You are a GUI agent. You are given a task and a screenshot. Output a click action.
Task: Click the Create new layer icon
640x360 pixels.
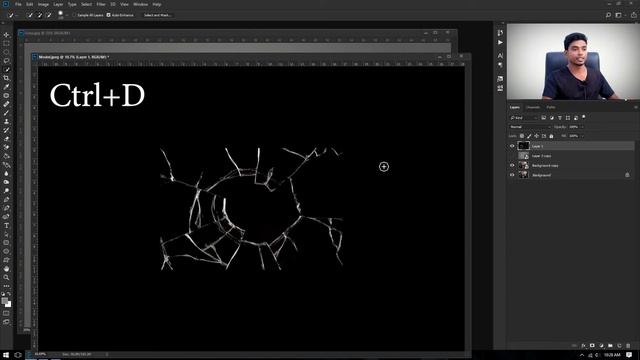(619, 346)
